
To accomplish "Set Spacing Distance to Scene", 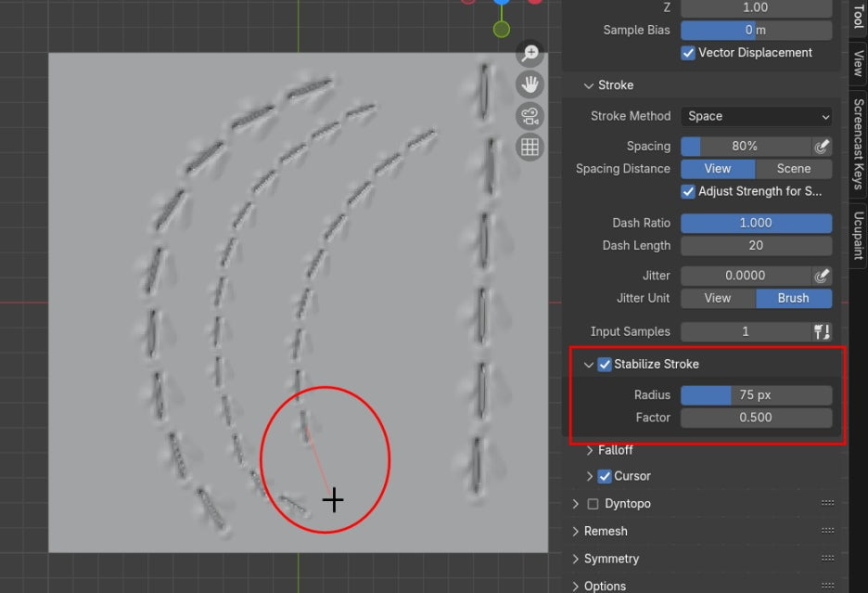I will (x=793, y=169).
